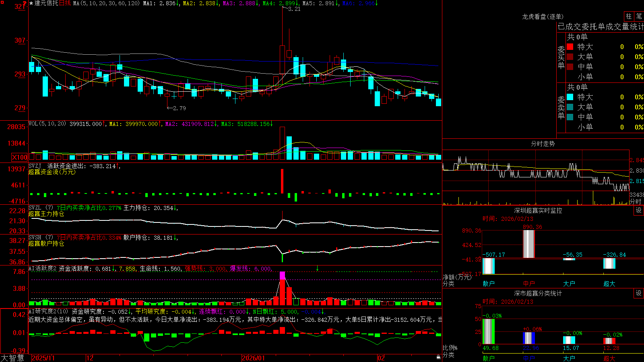Click the green 散户 bar valued 49.68

[x=489, y=331]
